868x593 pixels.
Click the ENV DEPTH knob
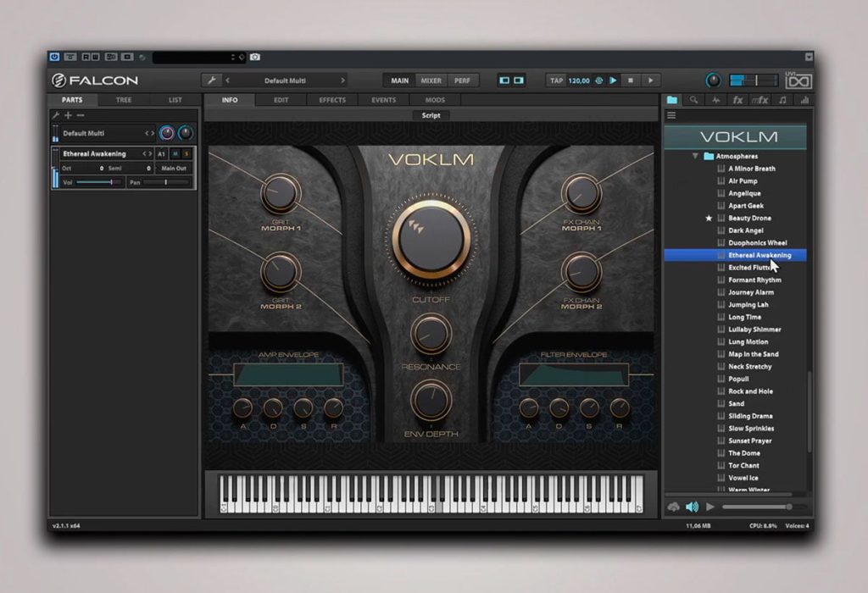[431, 401]
